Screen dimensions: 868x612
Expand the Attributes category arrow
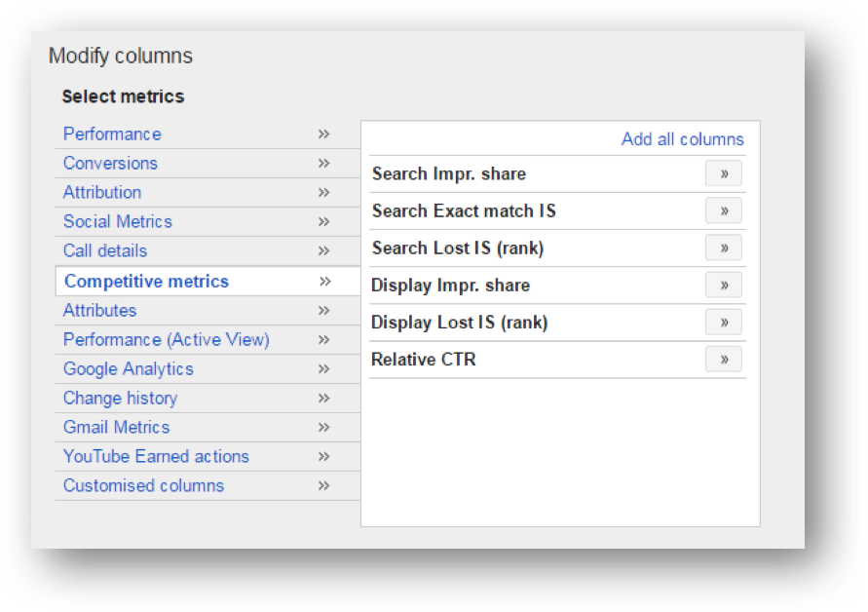click(x=324, y=311)
